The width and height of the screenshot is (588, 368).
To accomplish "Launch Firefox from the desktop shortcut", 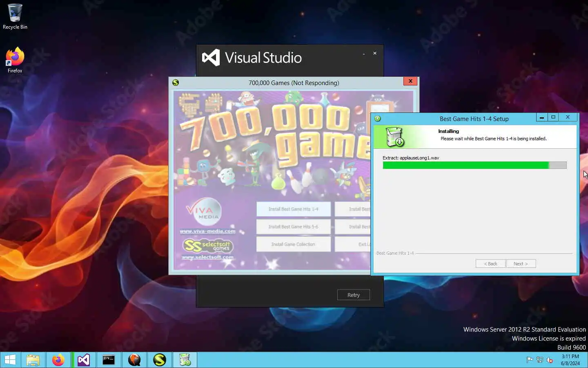I will [x=15, y=60].
